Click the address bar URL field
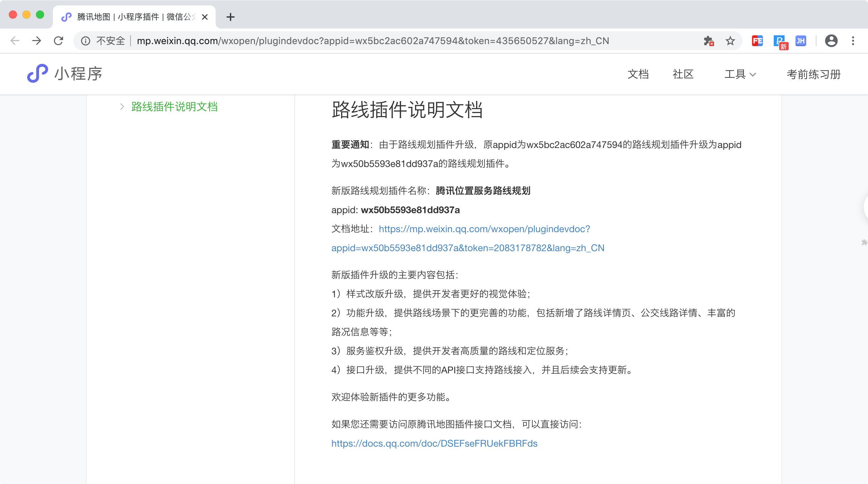 pos(373,41)
